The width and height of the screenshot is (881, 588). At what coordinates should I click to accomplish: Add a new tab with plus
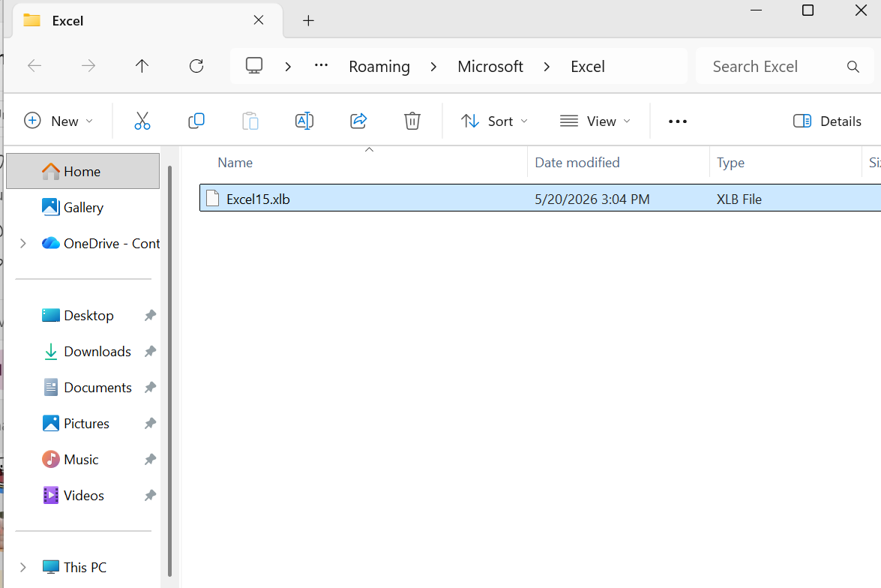pyautogui.click(x=308, y=21)
